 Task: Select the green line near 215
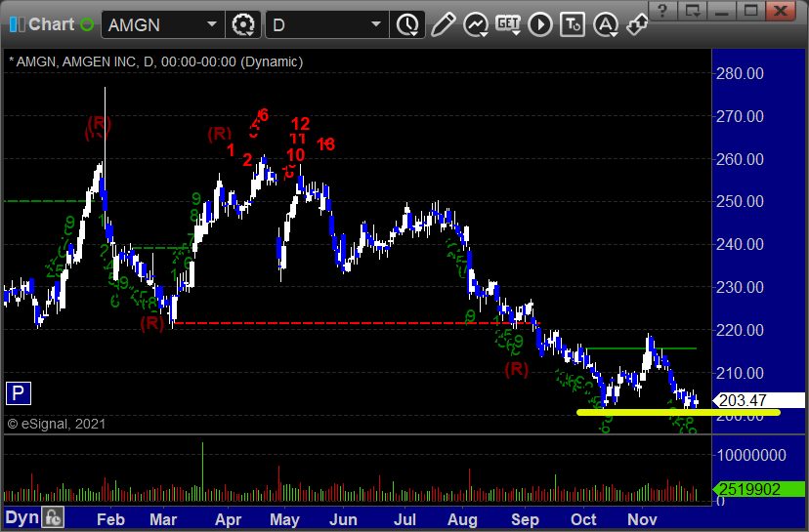tap(641, 348)
